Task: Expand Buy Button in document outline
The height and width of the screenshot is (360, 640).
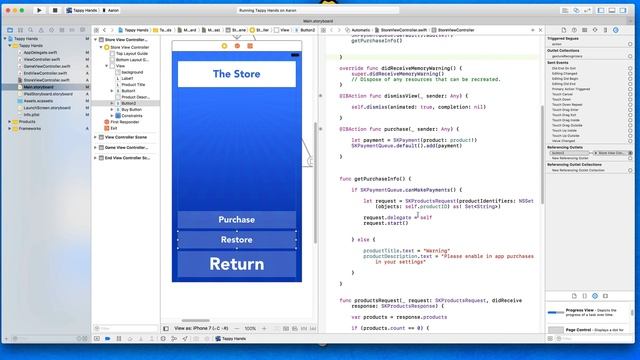Action: [112, 109]
